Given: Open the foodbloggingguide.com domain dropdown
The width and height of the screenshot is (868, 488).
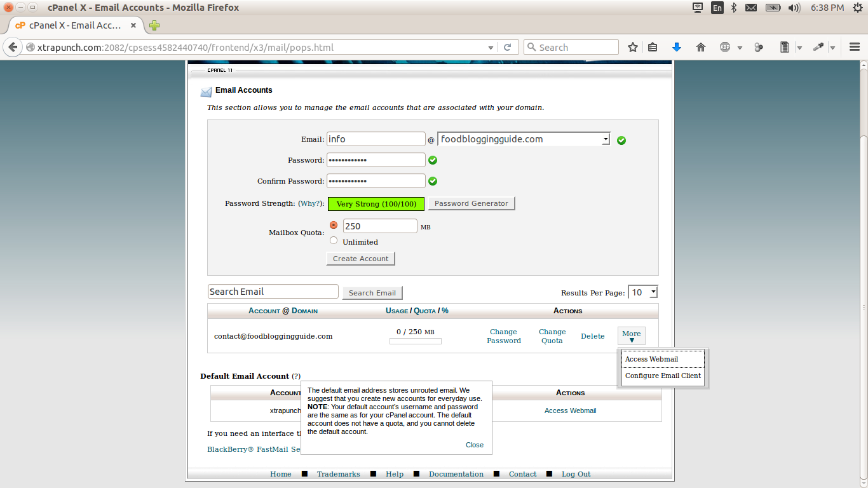Looking at the screenshot, I should (524, 139).
